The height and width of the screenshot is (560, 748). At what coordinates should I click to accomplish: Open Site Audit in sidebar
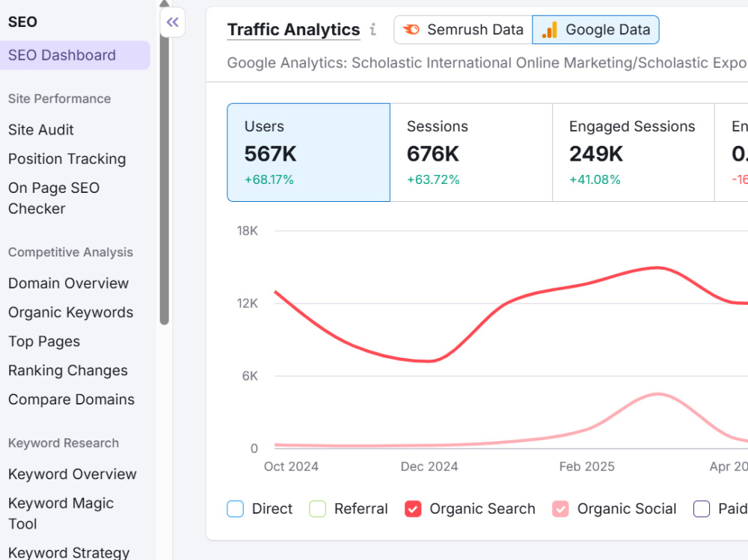click(41, 130)
